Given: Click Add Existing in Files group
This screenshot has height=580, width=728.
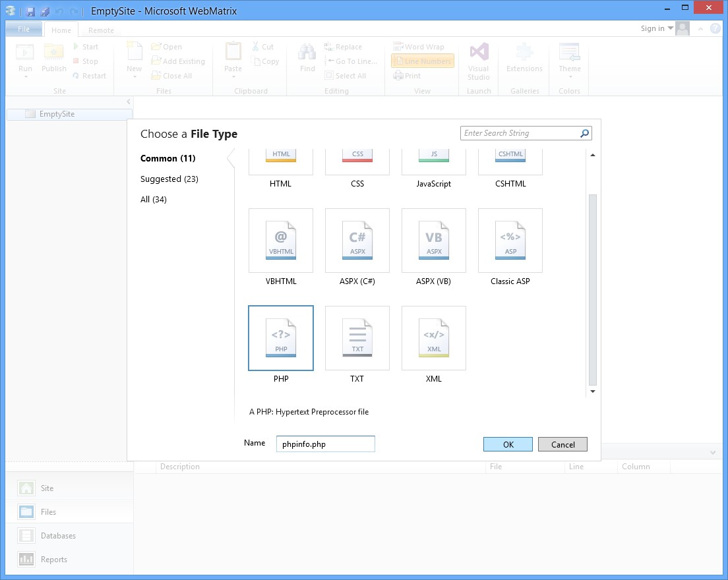Looking at the screenshot, I should pyautogui.click(x=178, y=61).
